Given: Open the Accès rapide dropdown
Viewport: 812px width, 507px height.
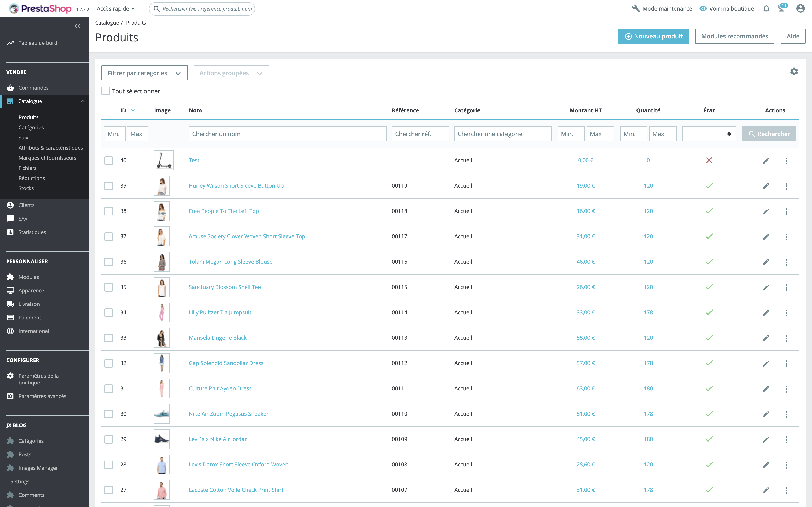Looking at the screenshot, I should pos(115,9).
